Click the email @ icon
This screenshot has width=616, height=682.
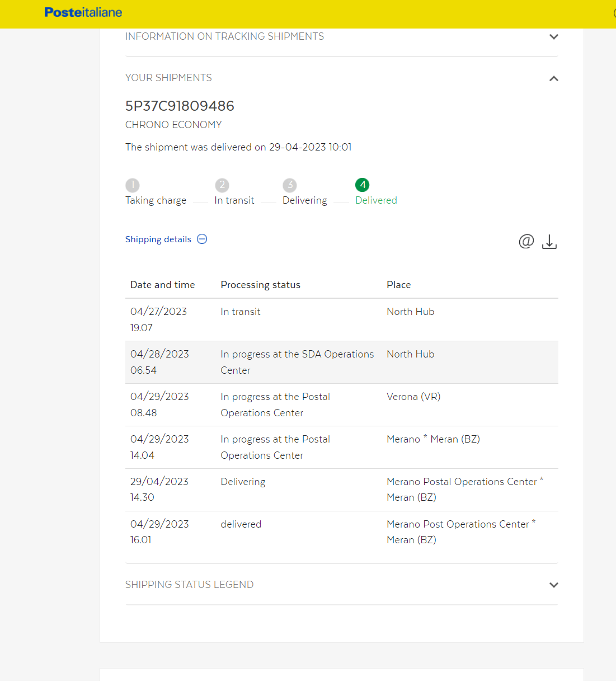coord(526,241)
